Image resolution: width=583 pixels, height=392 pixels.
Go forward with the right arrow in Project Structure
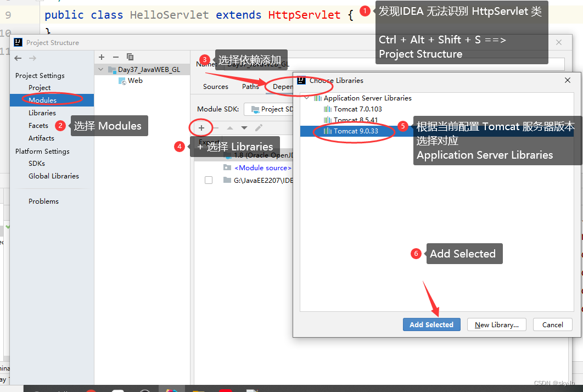(x=33, y=58)
